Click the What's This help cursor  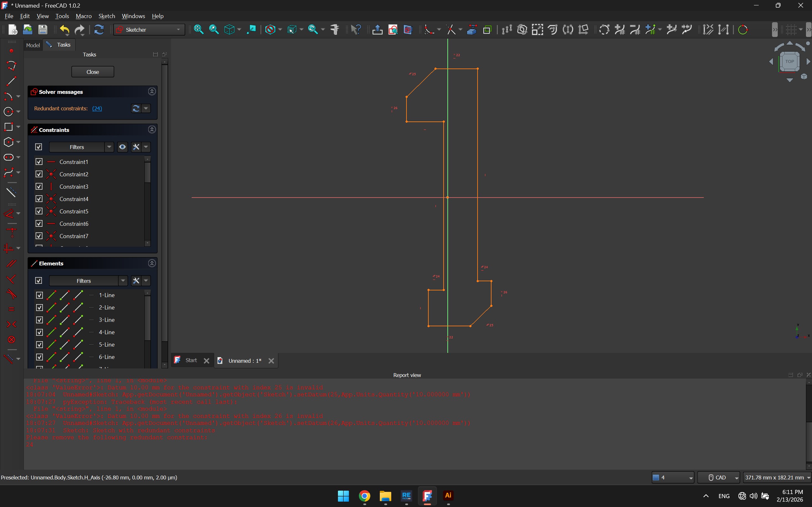(x=355, y=29)
